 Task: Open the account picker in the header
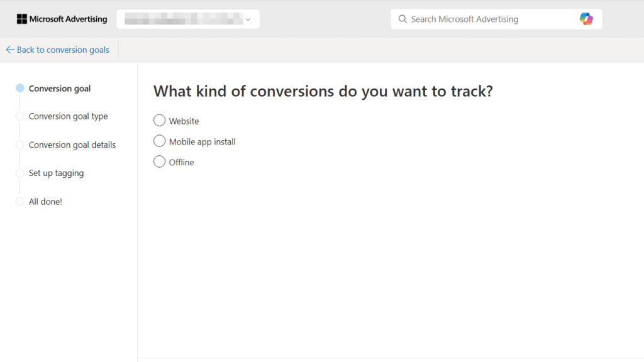point(188,19)
